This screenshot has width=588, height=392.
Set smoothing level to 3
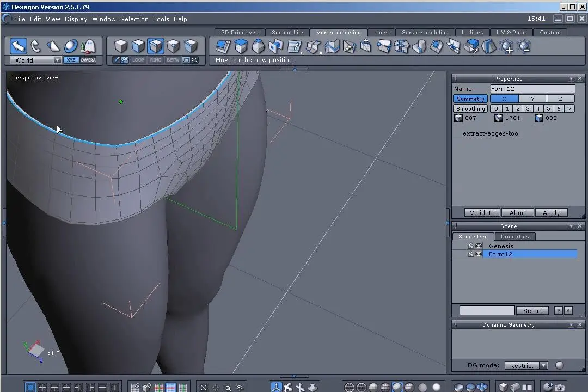528,108
